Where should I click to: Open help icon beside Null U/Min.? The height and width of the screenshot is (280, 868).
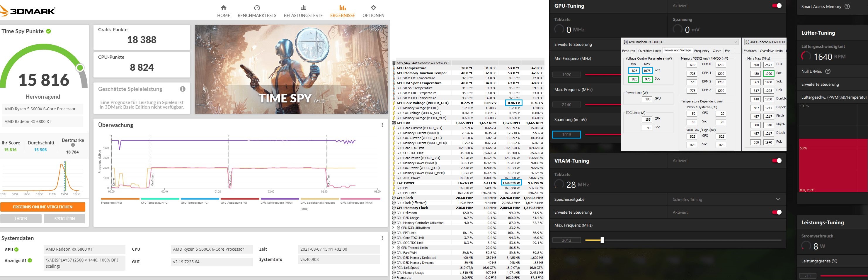828,71
